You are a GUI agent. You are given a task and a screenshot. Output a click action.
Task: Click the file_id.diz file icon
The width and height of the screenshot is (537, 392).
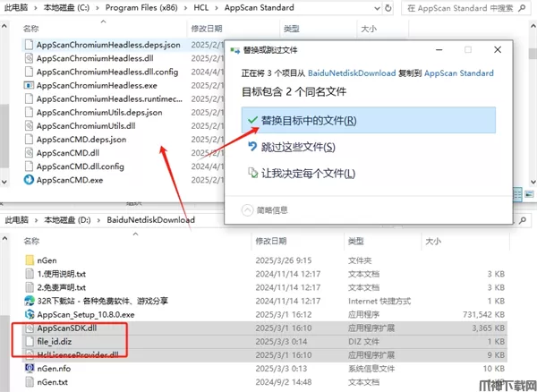pyautogui.click(x=30, y=341)
